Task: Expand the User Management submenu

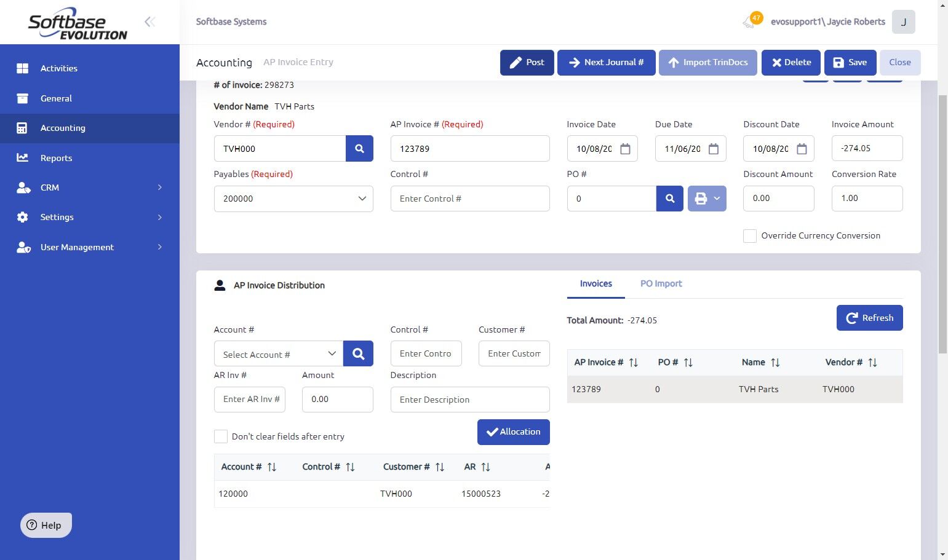Action: pyautogui.click(x=160, y=247)
